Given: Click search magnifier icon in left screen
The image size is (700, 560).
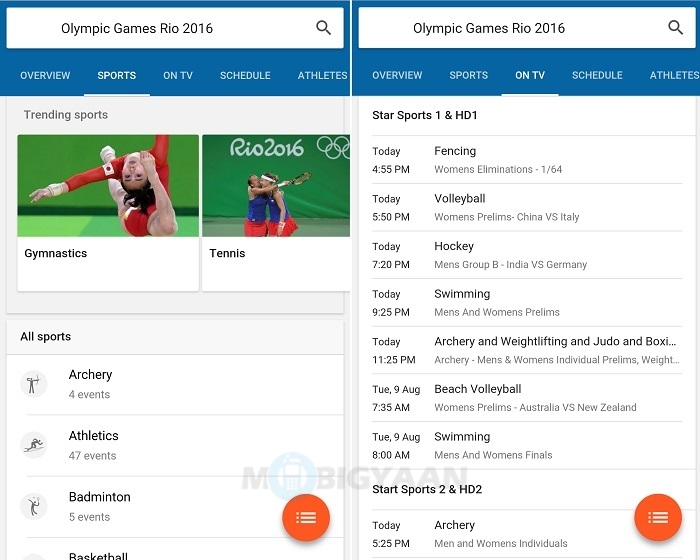Looking at the screenshot, I should pos(323,28).
